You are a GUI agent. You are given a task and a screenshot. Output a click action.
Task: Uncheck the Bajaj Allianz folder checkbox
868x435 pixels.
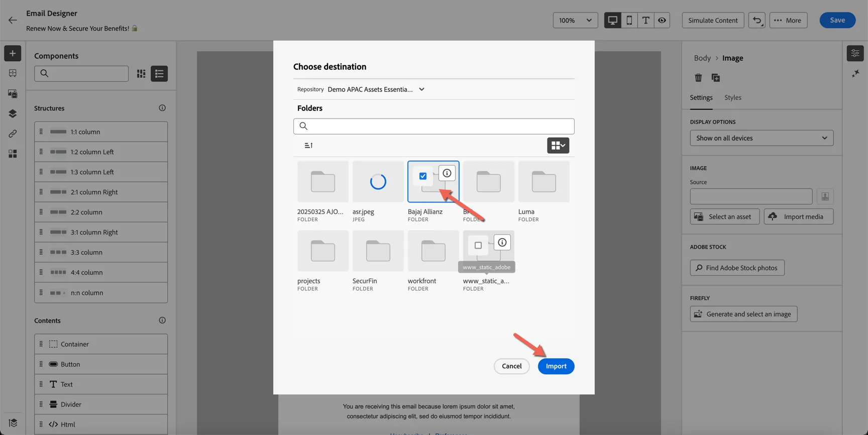(423, 176)
